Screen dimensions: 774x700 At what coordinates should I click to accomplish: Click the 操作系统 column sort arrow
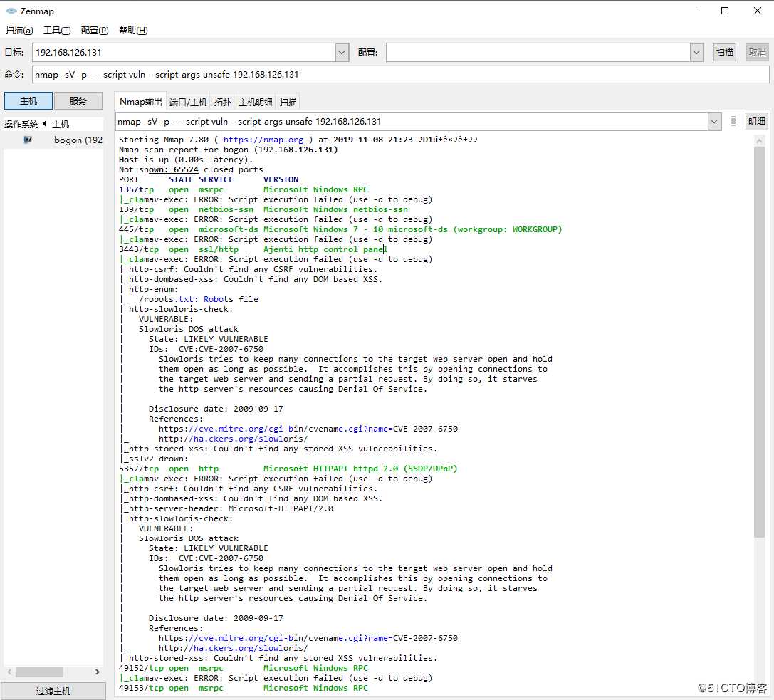point(44,124)
